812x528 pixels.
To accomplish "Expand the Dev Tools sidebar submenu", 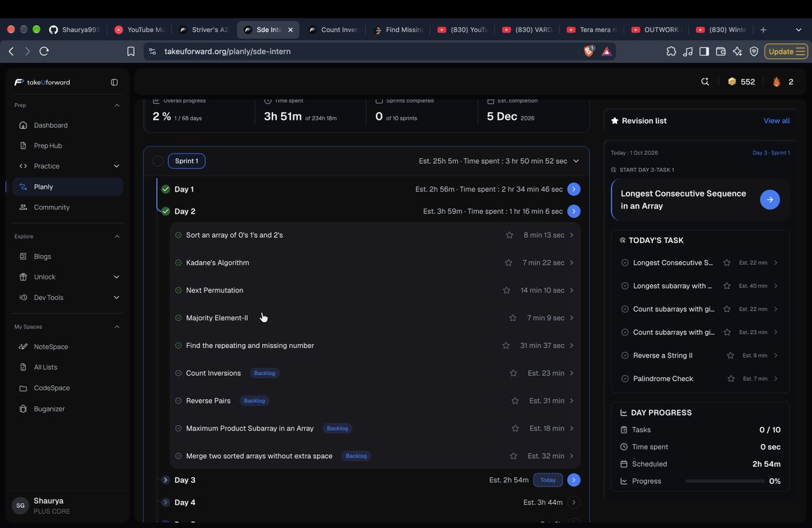I will coord(116,298).
